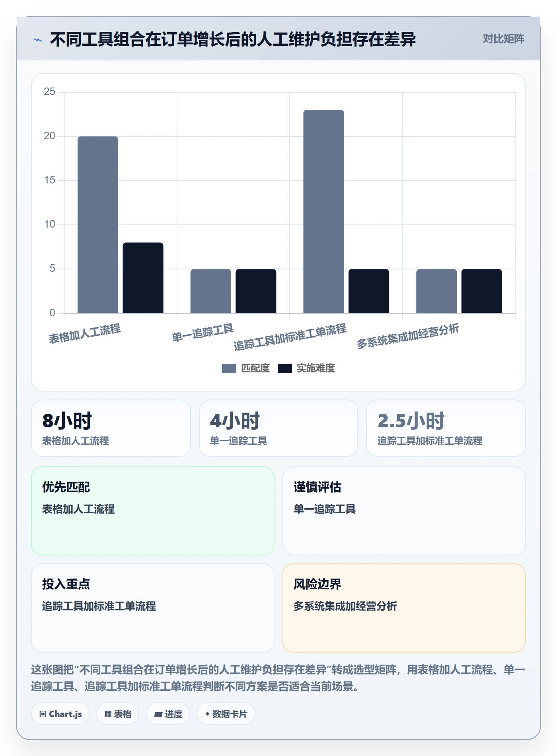This screenshot has width=557, height=756.
Task: Click the Chart.js tag label text
Action: pyautogui.click(x=65, y=714)
